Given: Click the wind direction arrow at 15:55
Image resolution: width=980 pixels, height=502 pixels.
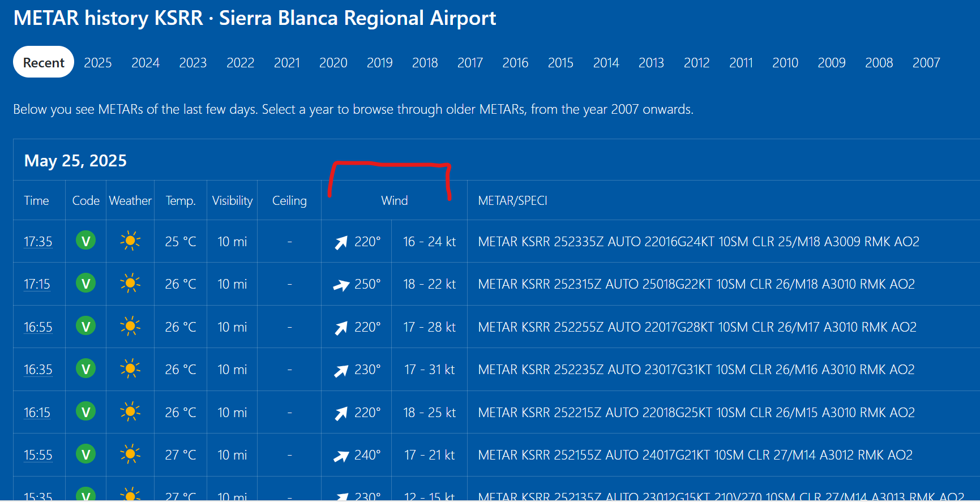Looking at the screenshot, I should point(341,456).
